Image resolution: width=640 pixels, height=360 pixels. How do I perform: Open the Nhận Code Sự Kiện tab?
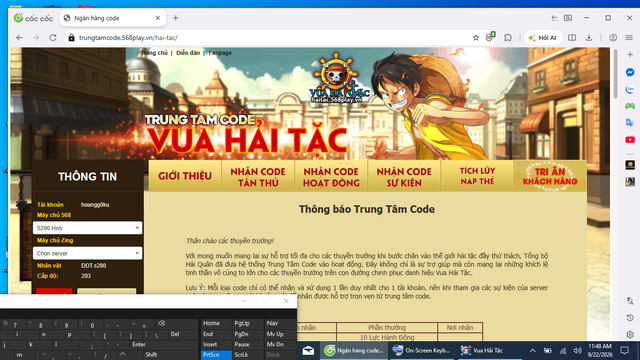(404, 177)
